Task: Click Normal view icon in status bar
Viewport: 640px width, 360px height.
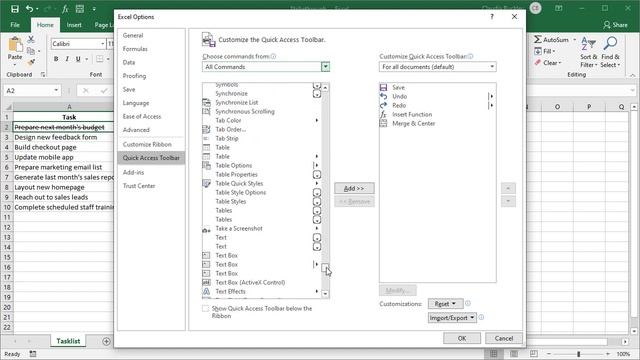Action: tap(493, 354)
